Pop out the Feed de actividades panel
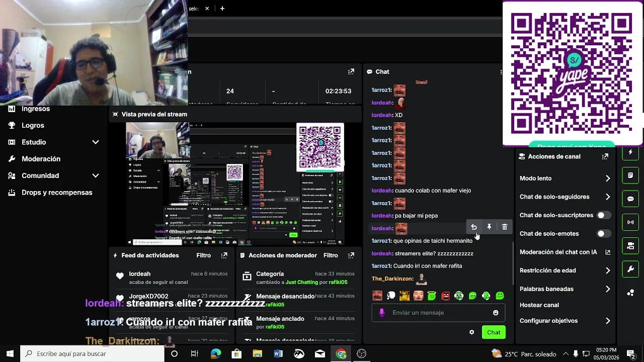Image resolution: width=644 pixels, height=362 pixels. pyautogui.click(x=224, y=255)
